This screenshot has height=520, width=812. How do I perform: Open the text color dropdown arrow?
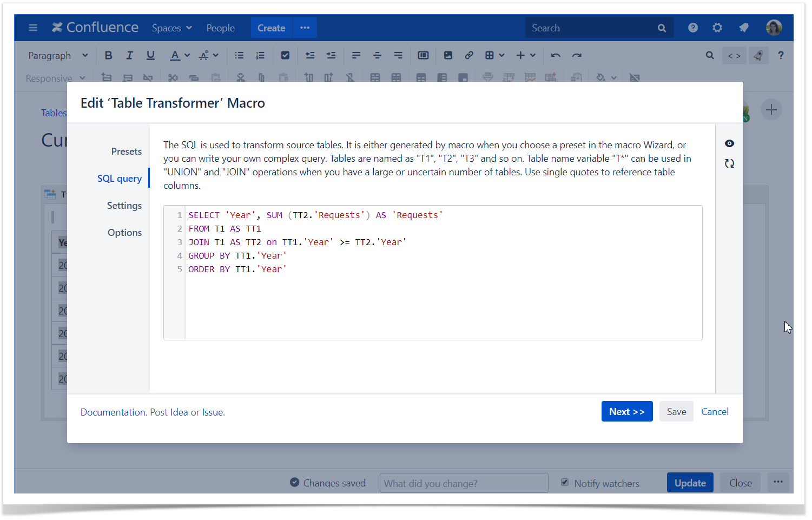click(187, 55)
